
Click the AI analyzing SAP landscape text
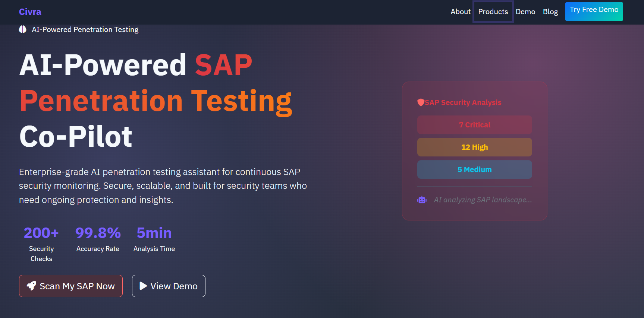pos(483,200)
